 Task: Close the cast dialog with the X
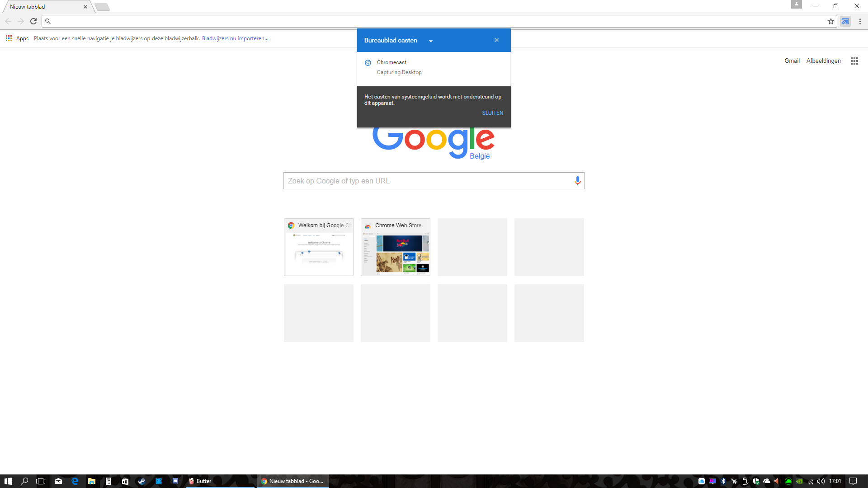(496, 40)
